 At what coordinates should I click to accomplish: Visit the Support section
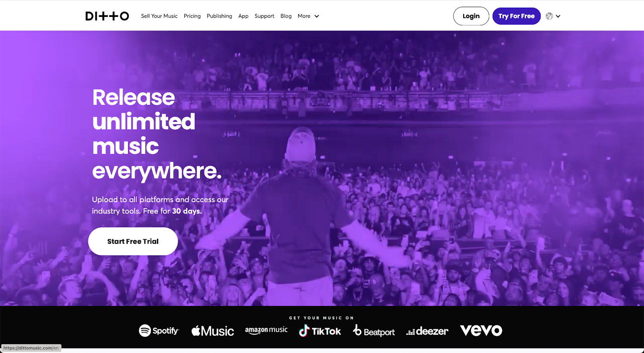coord(264,16)
